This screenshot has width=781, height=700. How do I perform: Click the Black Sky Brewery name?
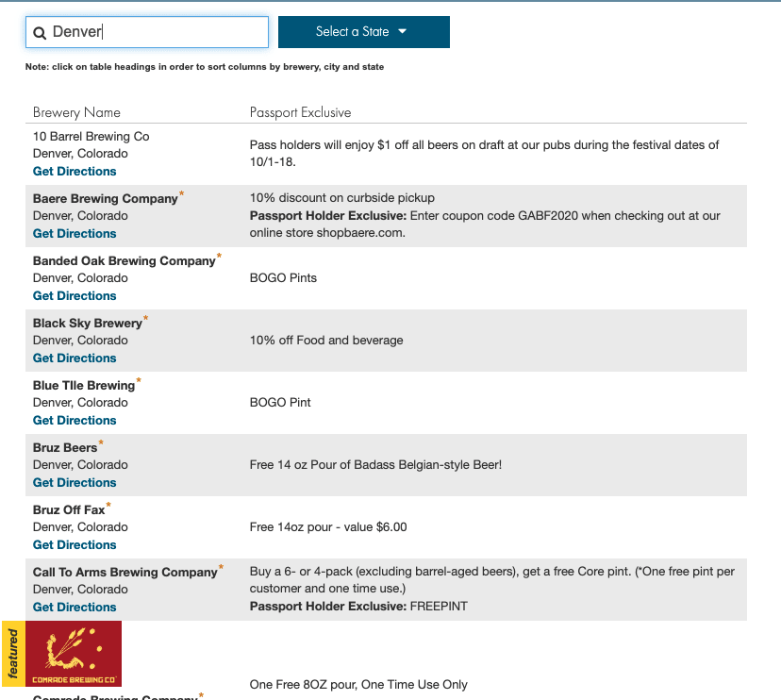(x=88, y=324)
